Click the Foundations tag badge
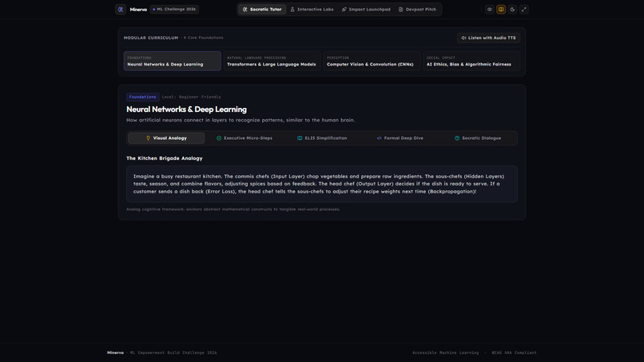The width and height of the screenshot is (644, 362). [x=142, y=97]
